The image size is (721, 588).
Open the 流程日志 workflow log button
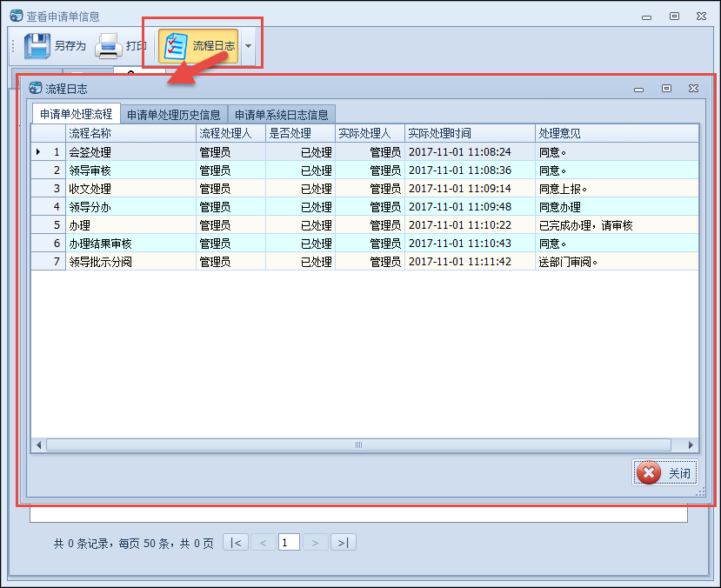pyautogui.click(x=198, y=45)
